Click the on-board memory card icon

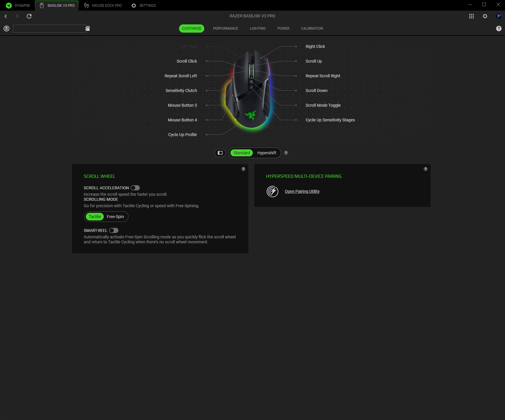88,29
